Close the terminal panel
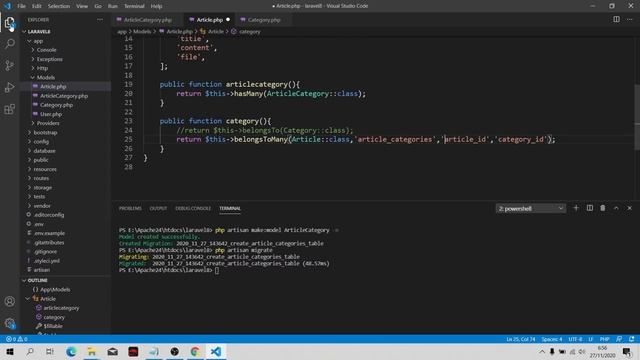 [630, 208]
